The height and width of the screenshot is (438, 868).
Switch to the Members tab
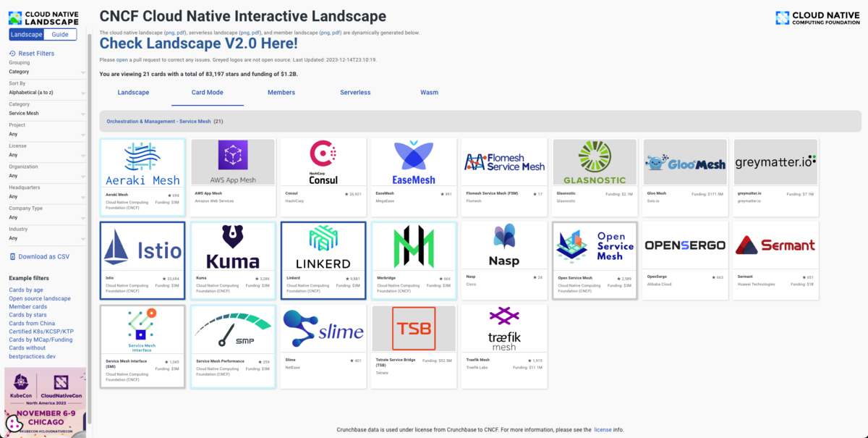281,93
